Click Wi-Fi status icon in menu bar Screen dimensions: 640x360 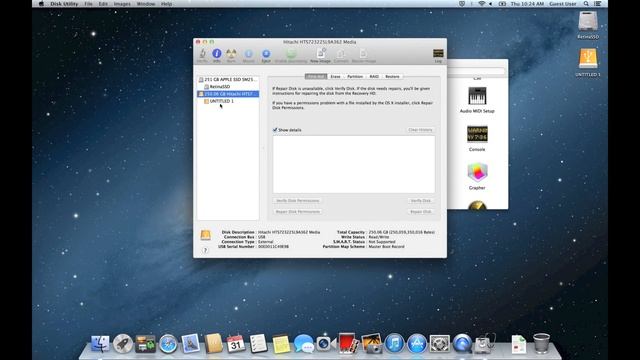pyautogui.click(x=481, y=4)
